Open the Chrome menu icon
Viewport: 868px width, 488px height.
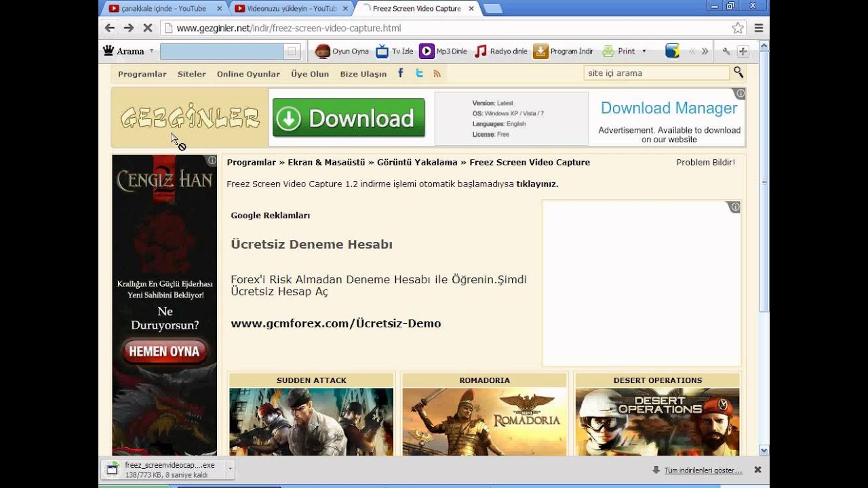point(759,28)
